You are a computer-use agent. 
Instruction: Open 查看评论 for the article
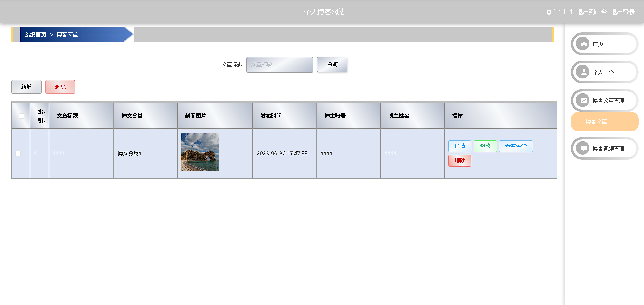coord(516,146)
